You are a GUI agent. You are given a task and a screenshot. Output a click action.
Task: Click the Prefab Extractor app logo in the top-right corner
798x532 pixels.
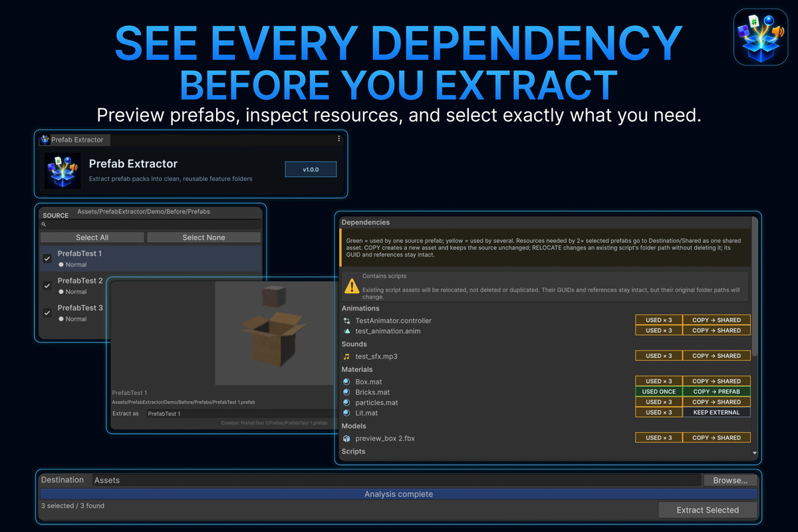click(761, 37)
